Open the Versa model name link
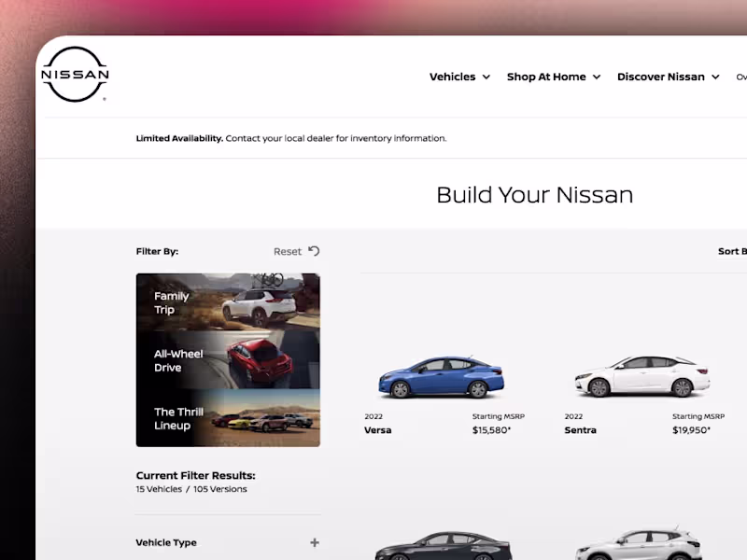The width and height of the screenshot is (747, 560). click(x=378, y=430)
